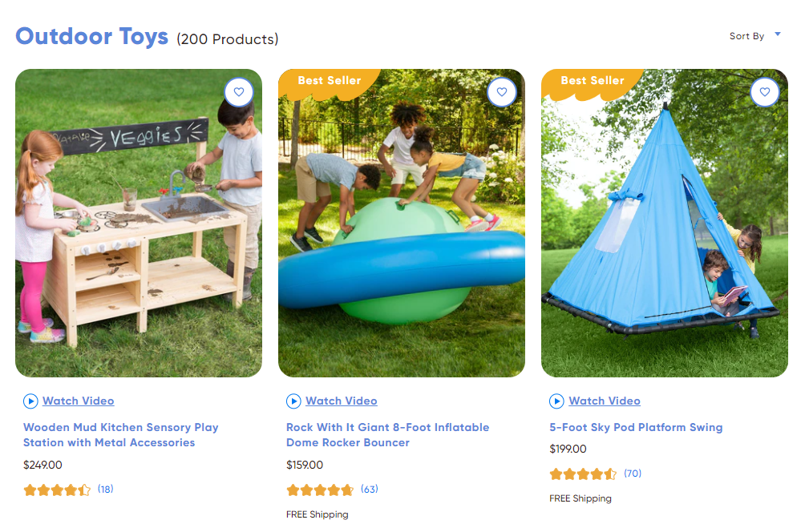View the Mud Kitchen product photo

tap(139, 224)
